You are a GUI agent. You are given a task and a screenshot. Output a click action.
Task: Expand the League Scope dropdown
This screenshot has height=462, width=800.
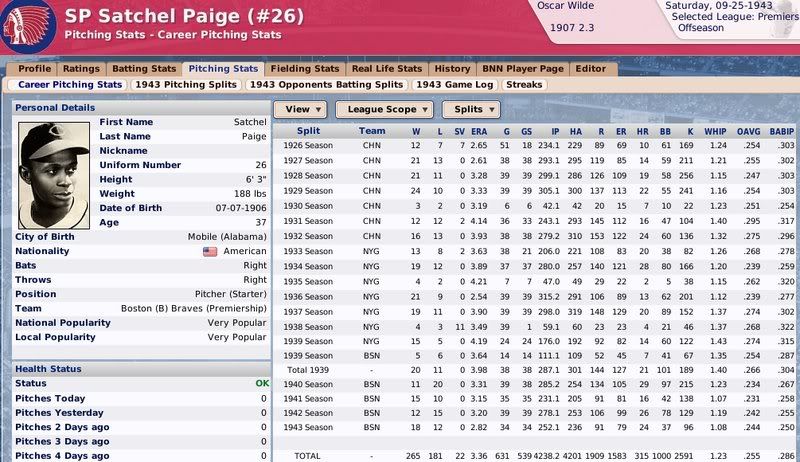coord(384,108)
